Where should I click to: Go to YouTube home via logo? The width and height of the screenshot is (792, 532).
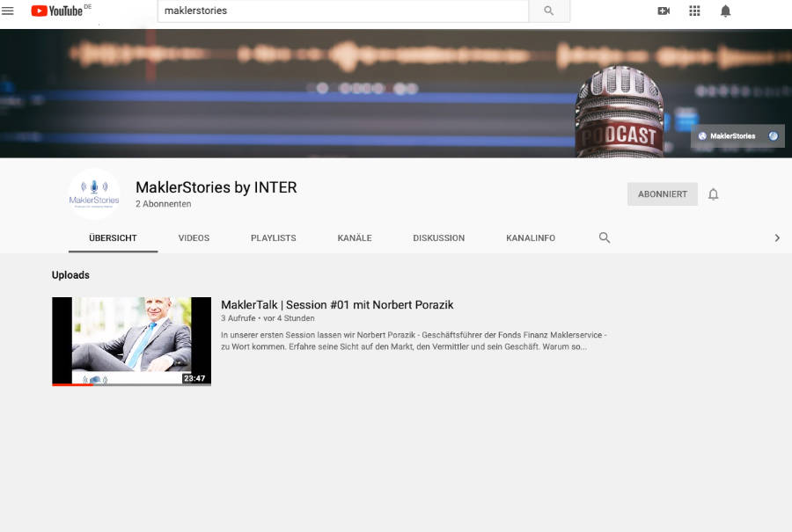coord(56,11)
